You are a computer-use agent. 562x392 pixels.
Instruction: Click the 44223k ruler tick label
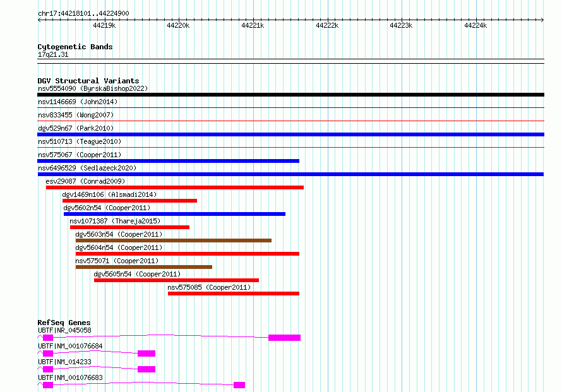[x=401, y=25]
